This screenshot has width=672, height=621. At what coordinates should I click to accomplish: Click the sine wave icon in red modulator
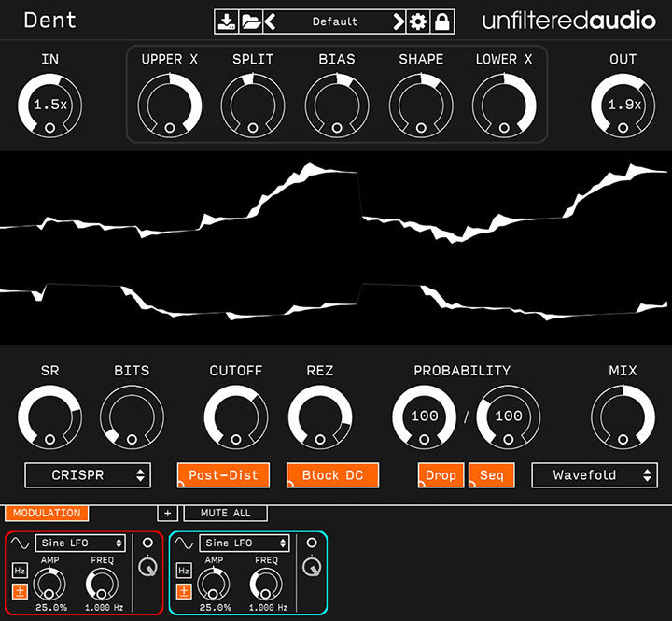tap(20, 543)
